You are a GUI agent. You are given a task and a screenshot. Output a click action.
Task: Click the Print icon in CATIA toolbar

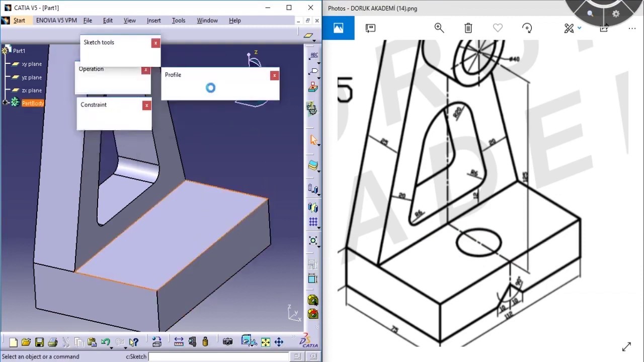tap(52, 342)
